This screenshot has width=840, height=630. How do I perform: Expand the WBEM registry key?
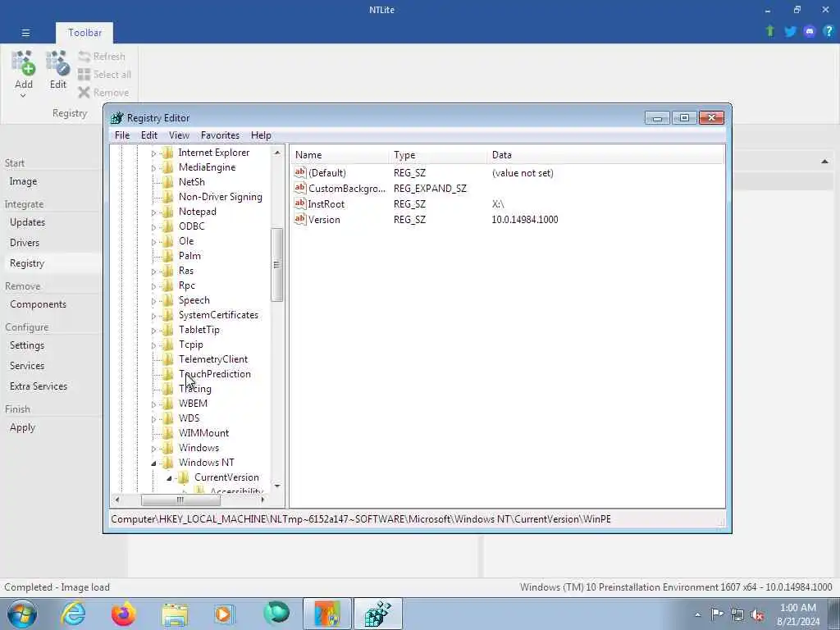coord(153,404)
